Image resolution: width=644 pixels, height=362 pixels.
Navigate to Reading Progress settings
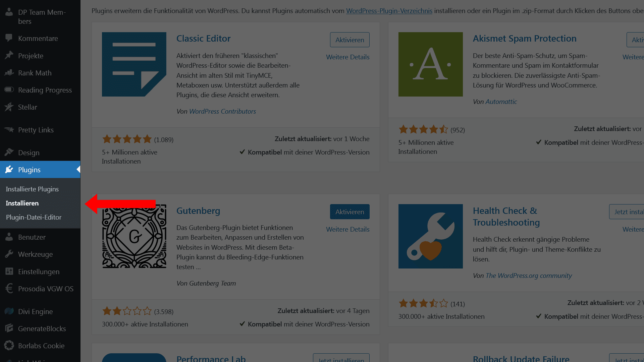click(x=45, y=90)
